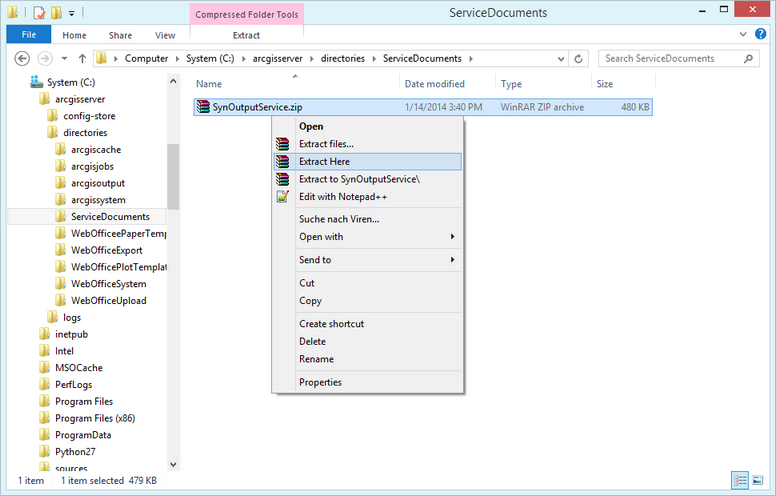The width and height of the screenshot is (776, 496).
Task: Choose Edit with Notepad++
Action: click(x=367, y=197)
